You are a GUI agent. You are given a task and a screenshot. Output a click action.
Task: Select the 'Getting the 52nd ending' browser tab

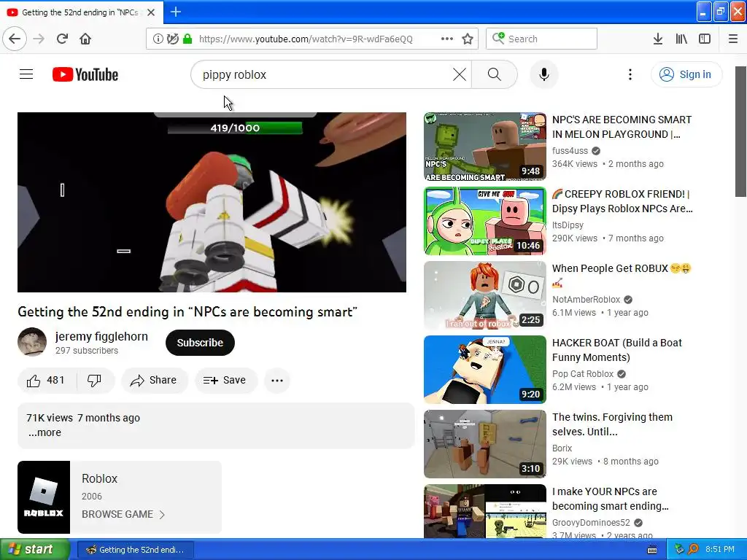tap(82, 12)
